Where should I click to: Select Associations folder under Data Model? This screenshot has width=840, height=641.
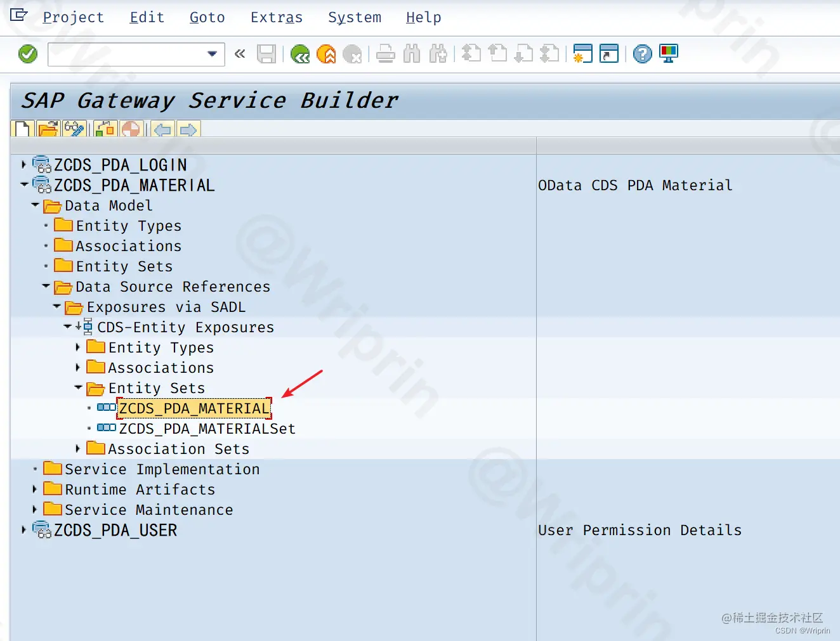coord(129,246)
